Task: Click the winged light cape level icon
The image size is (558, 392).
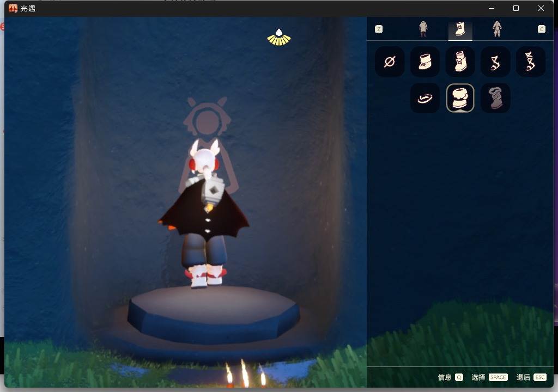Action: [279, 38]
